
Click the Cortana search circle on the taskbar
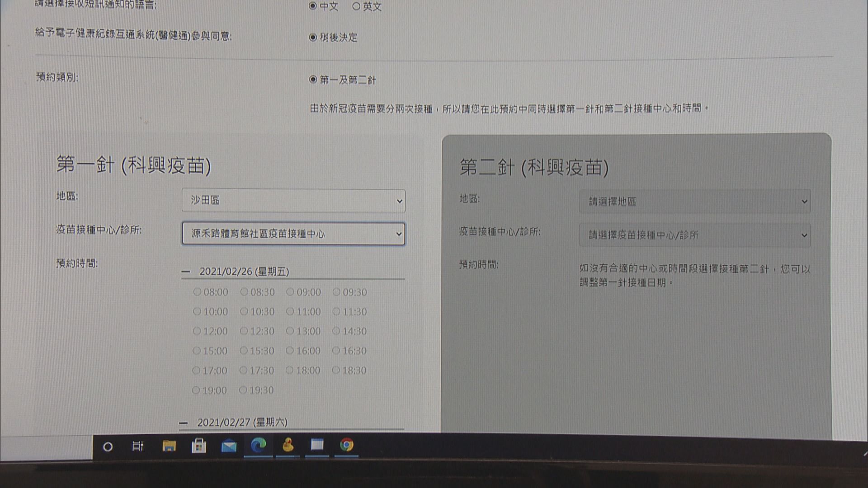[x=108, y=447]
